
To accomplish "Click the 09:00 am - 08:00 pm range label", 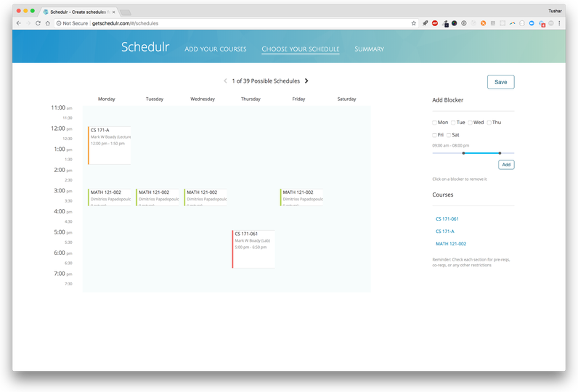I will pos(450,145).
